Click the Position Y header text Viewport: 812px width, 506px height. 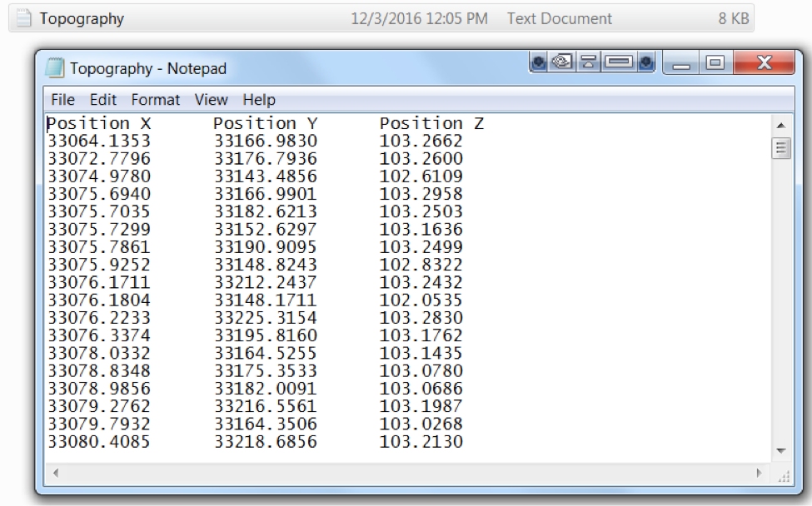coord(265,123)
